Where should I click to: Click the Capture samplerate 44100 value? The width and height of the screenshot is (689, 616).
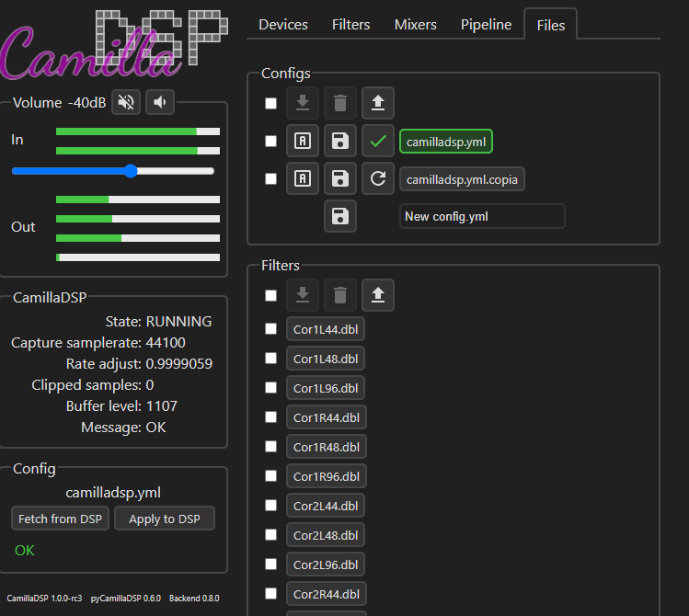click(x=166, y=342)
